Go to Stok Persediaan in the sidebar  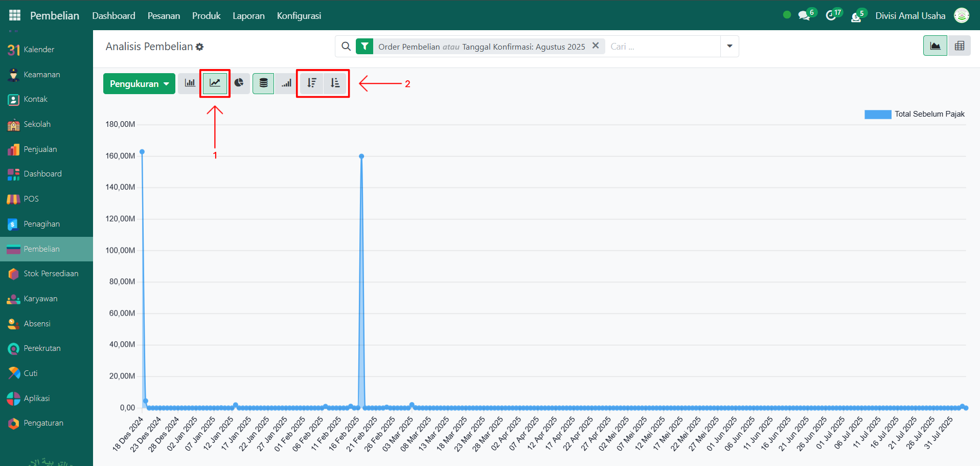51,274
